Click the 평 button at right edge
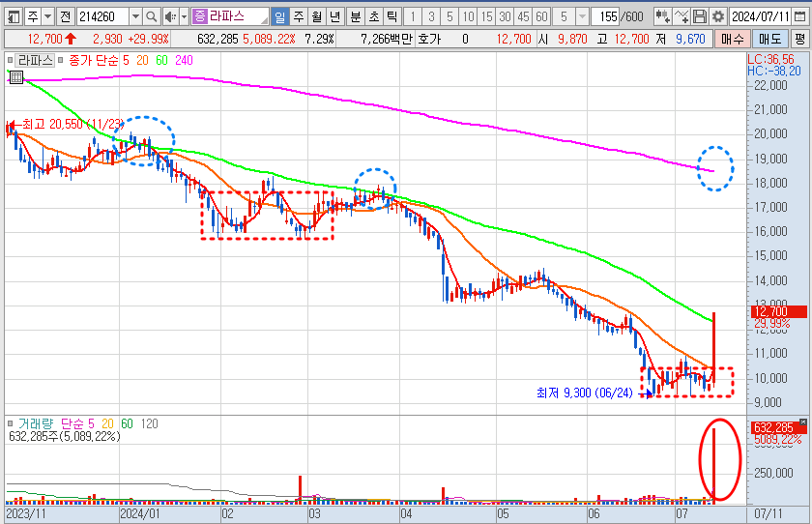The width and height of the screenshot is (812, 524). click(x=800, y=39)
